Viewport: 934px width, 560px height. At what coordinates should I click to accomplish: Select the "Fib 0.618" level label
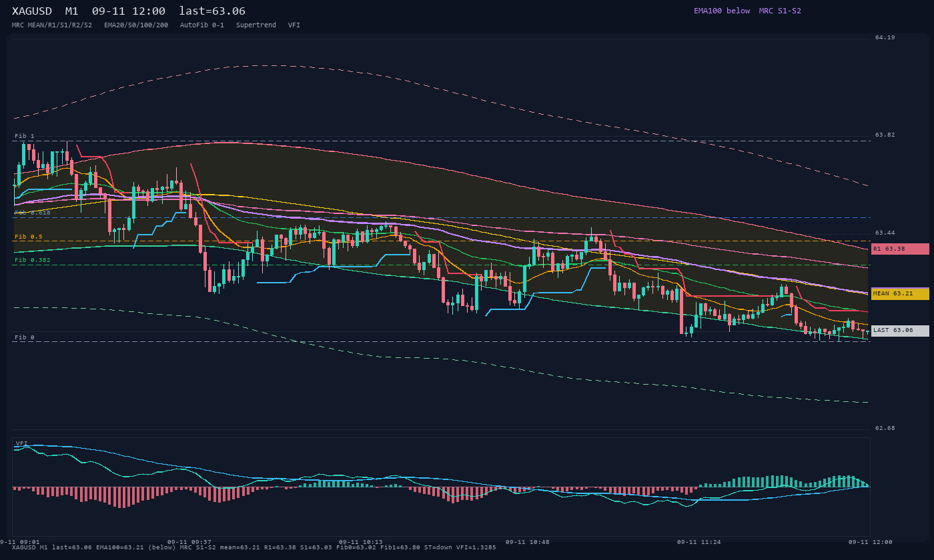pyautogui.click(x=33, y=213)
